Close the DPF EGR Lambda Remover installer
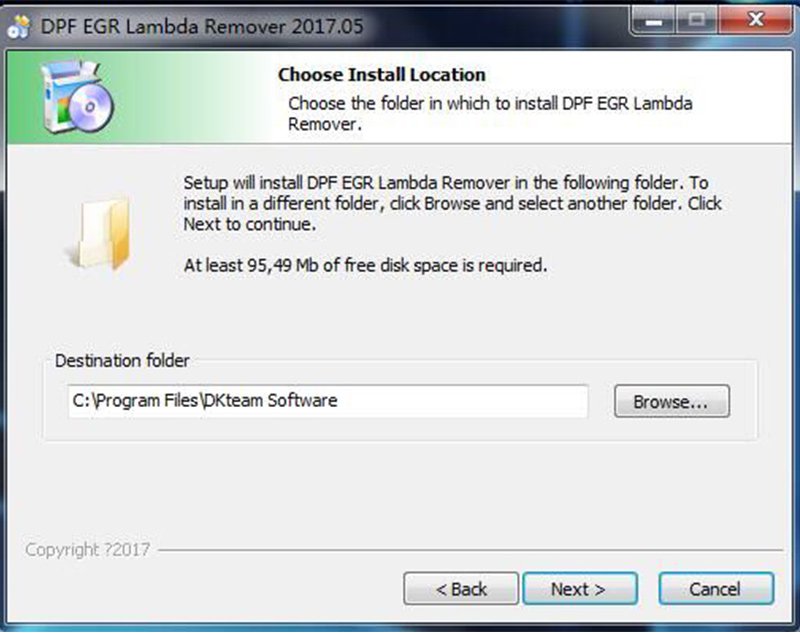800x633 pixels. pos(755,21)
